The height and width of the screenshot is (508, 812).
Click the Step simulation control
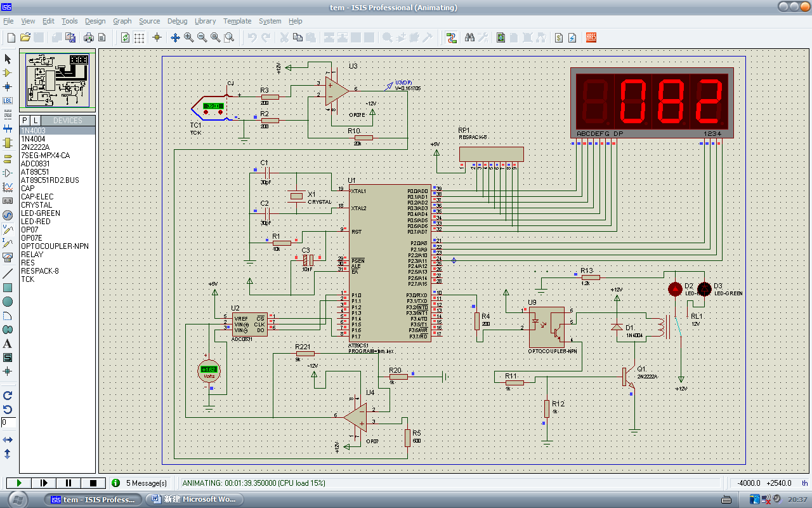click(x=44, y=483)
